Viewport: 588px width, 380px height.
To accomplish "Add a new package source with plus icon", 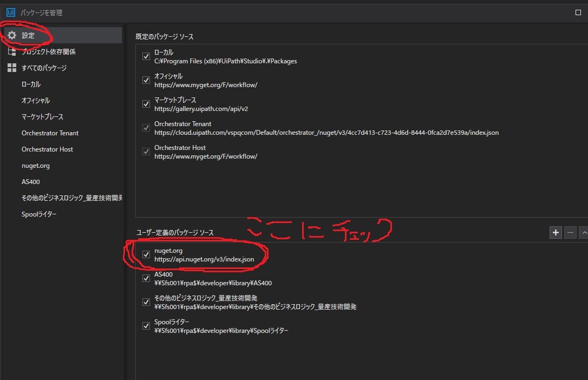I will coord(556,232).
